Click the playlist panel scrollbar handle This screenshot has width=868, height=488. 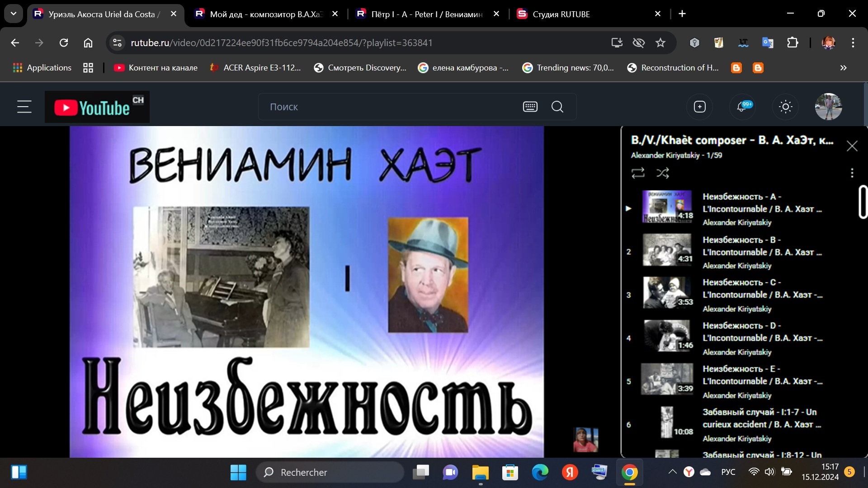click(863, 202)
